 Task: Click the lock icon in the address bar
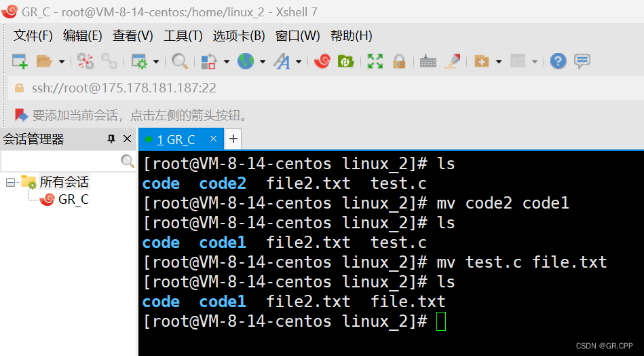coord(19,88)
